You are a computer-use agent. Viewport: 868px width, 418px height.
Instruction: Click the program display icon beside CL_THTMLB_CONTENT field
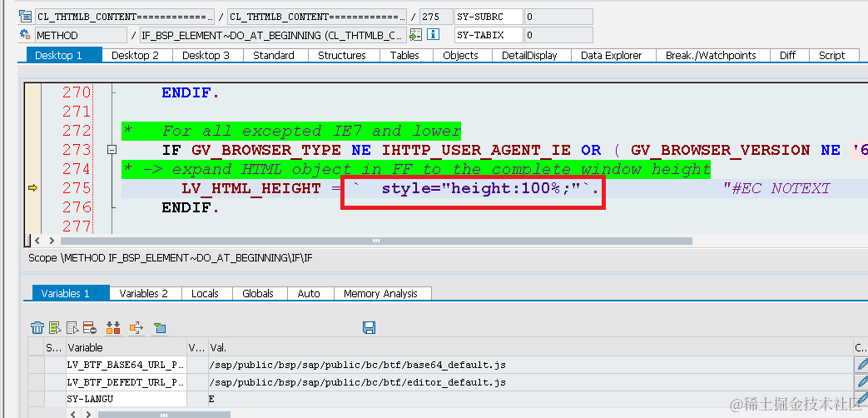pyautogui.click(x=25, y=17)
